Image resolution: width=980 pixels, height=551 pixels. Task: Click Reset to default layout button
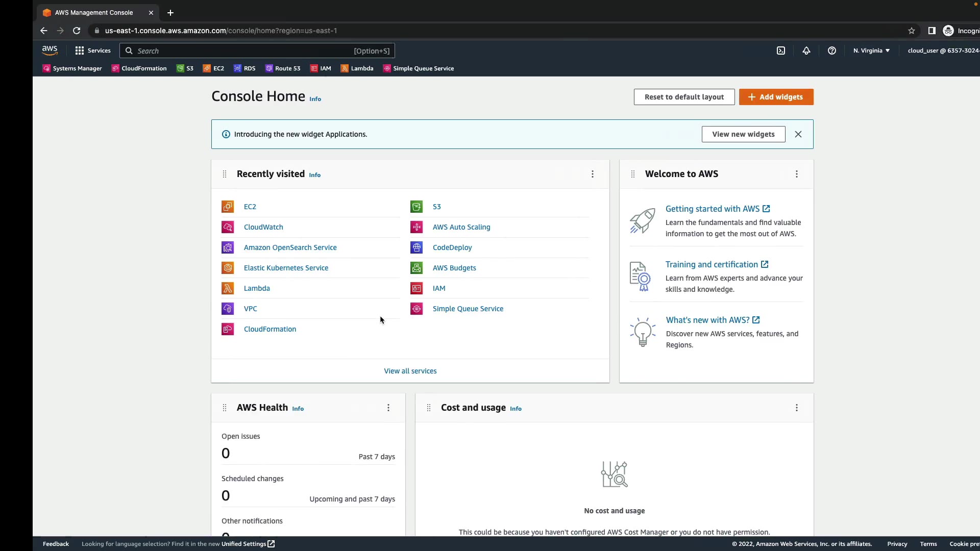684,97
